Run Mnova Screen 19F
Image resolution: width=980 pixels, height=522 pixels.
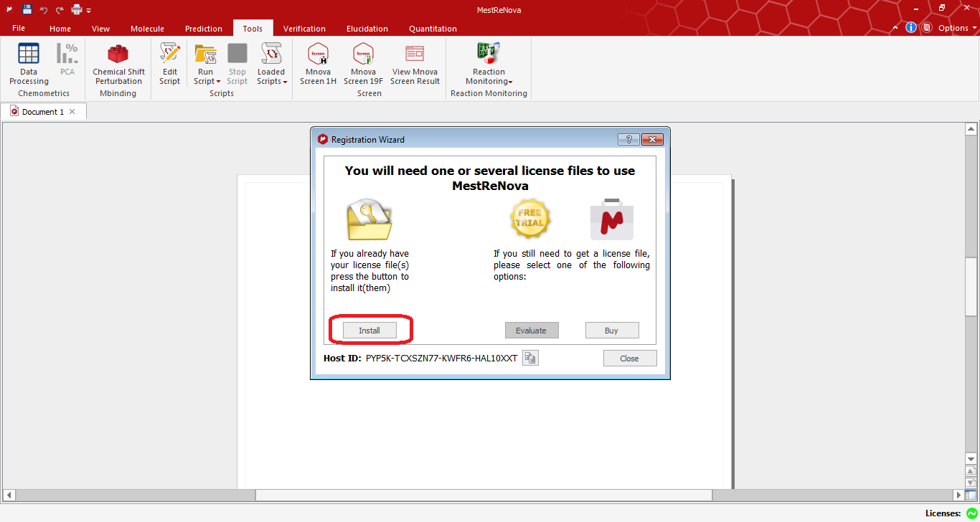point(363,63)
